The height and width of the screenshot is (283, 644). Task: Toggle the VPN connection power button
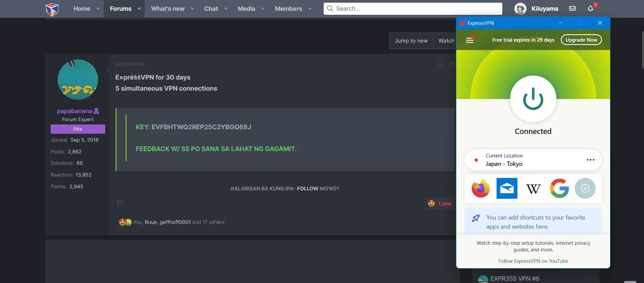[533, 99]
